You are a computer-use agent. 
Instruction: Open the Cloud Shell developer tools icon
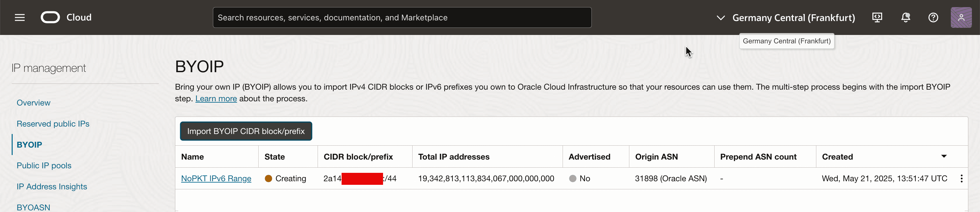[x=877, y=17]
